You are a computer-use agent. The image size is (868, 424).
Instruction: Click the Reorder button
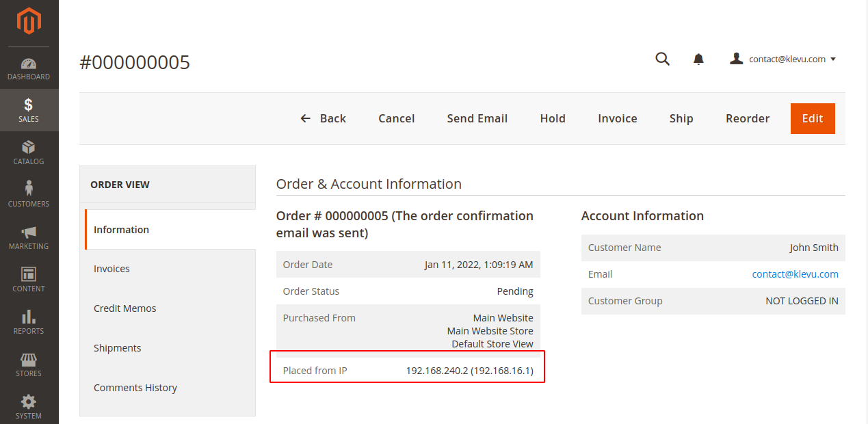[x=748, y=118]
